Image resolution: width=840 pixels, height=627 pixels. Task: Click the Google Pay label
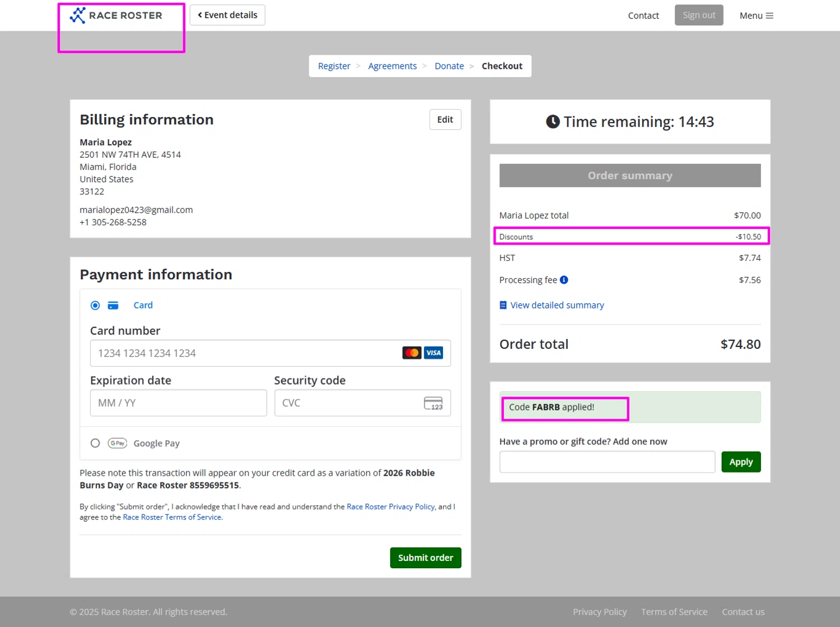tap(156, 443)
